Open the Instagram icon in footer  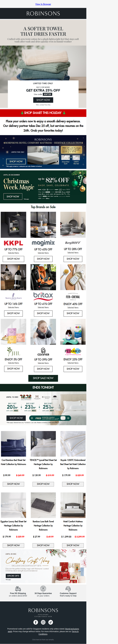click(x=43, y=622)
